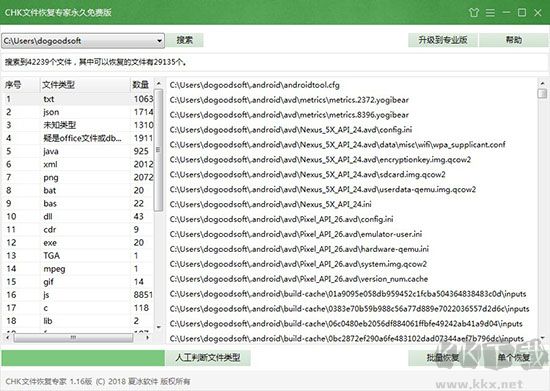Click the file type list vertical scrollbar thumb
Viewport: 550px width, 391px height.
159,150
